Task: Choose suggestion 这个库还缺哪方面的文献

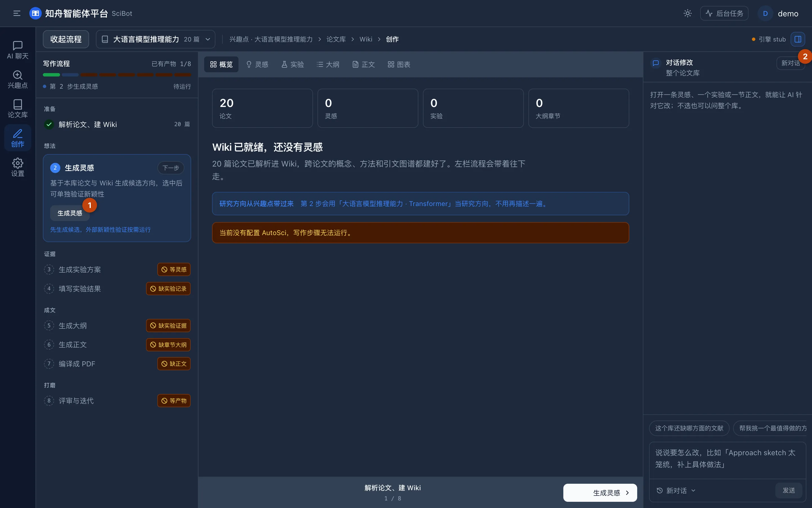Action: 689,428
